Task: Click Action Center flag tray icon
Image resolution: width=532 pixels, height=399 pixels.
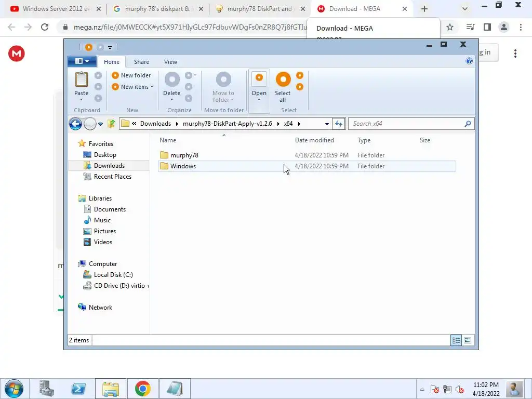Action: coord(435,389)
